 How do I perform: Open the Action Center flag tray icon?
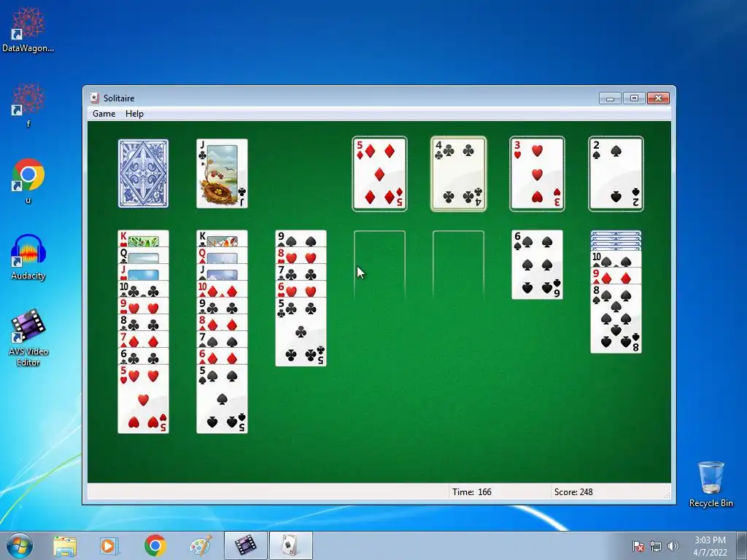638,546
